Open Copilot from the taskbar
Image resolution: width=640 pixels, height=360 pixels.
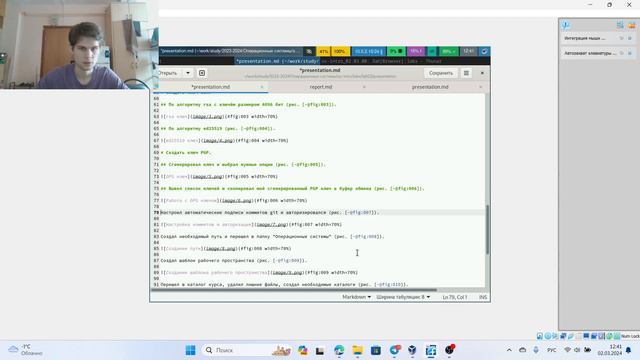pyautogui.click(x=302, y=350)
